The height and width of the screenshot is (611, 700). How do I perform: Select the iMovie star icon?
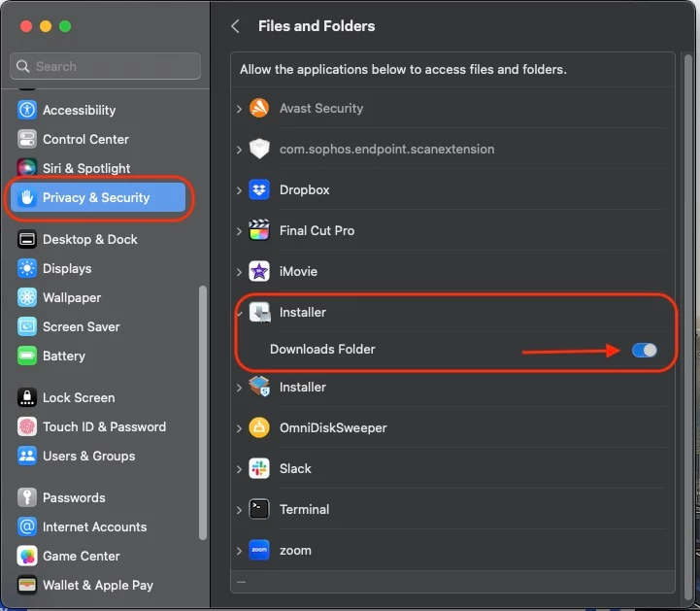[x=259, y=271]
